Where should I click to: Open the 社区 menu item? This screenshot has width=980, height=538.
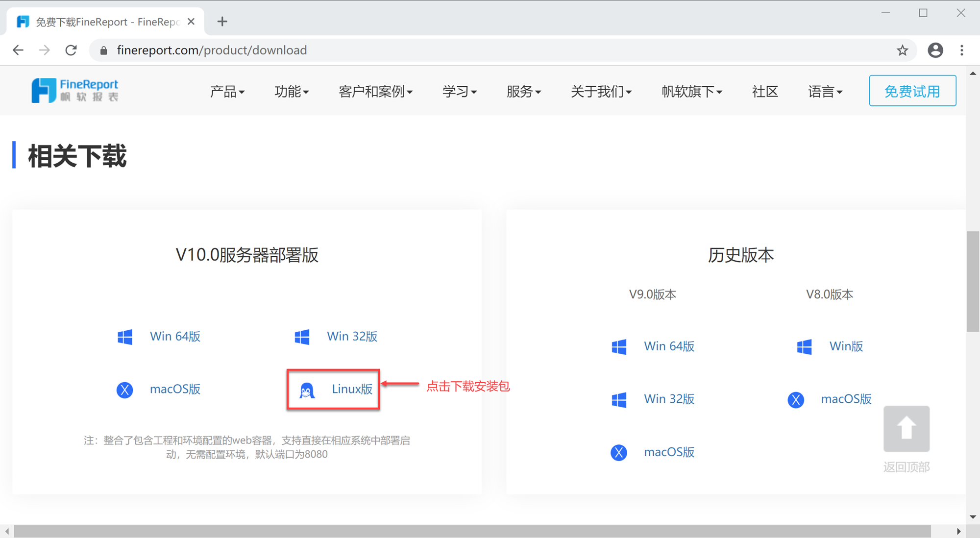[x=764, y=92]
